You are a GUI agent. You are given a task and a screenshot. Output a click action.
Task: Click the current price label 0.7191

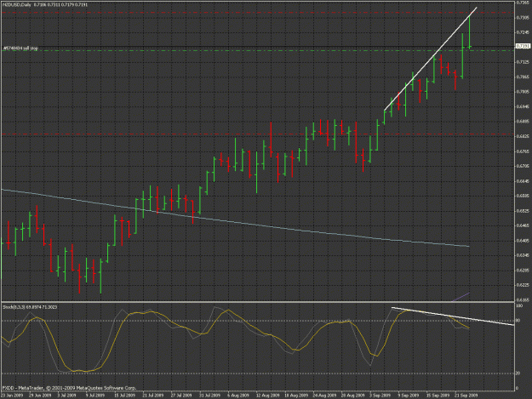click(x=523, y=46)
